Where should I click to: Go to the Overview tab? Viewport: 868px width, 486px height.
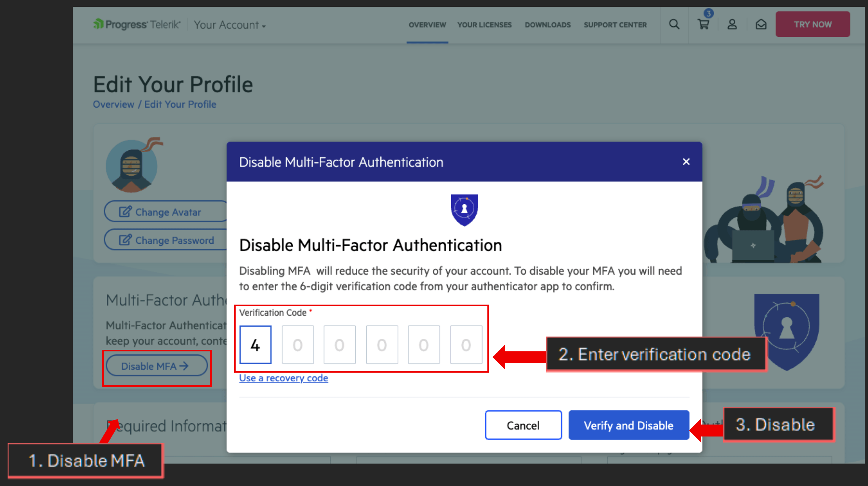tap(427, 25)
